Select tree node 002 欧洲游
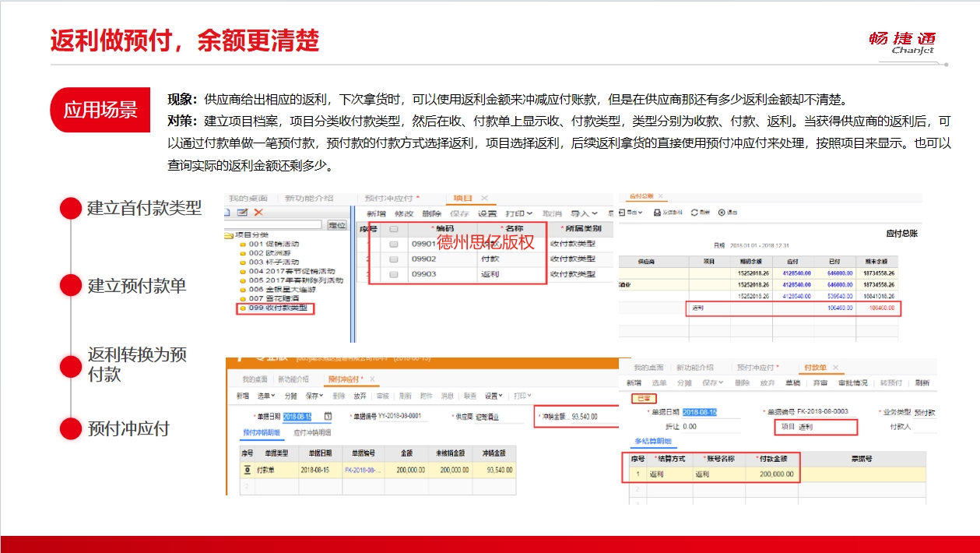Image resolution: width=980 pixels, height=553 pixels. click(x=269, y=253)
